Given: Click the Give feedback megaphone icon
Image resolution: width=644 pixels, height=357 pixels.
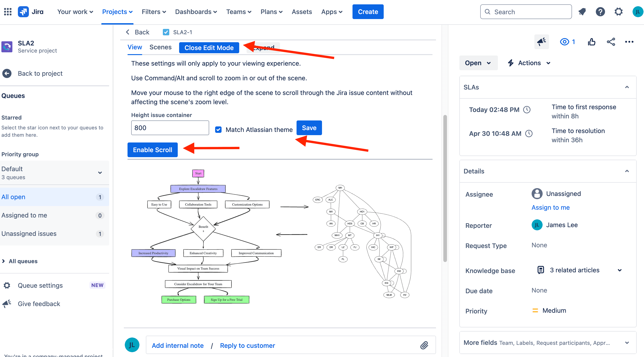Looking at the screenshot, I should pos(7,304).
